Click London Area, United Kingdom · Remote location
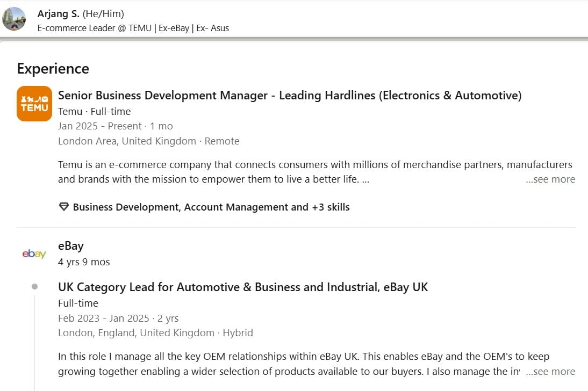 pos(149,141)
